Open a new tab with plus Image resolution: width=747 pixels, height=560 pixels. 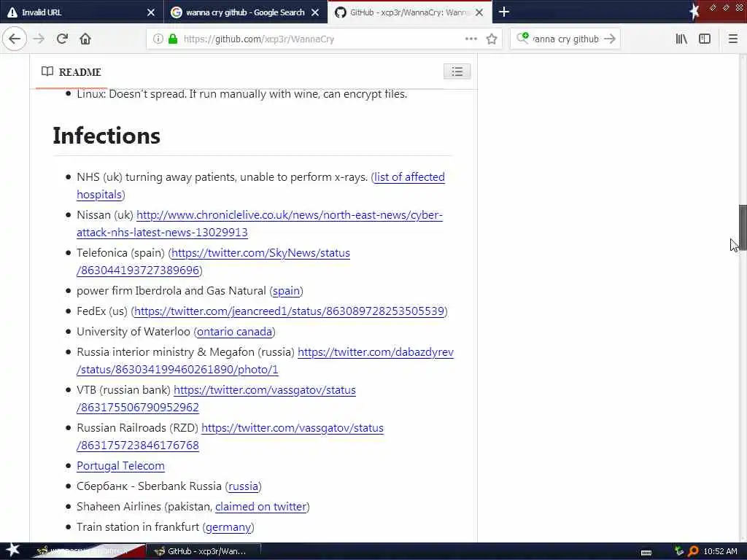503,12
